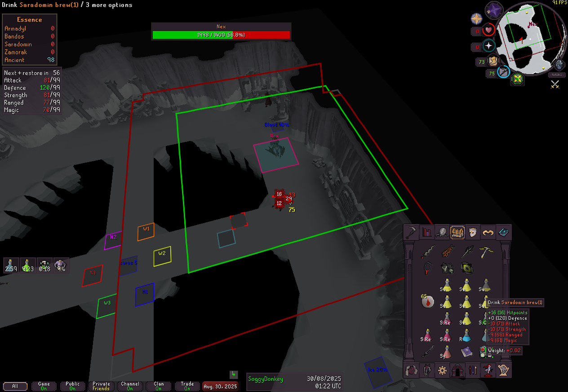Viewport: 568px width, 392px height.
Task: Click the hitpoints heart orb
Action: pos(488,31)
